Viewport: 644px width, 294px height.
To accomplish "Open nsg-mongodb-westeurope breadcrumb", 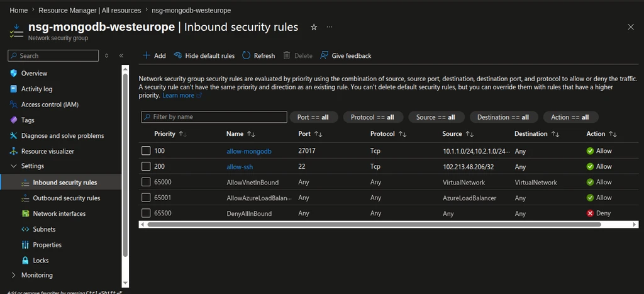I will [191, 10].
